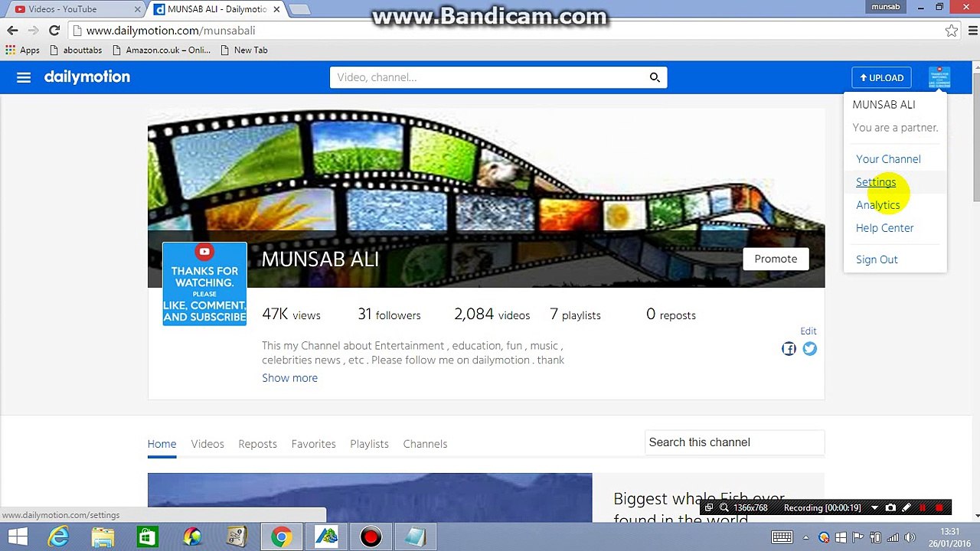The image size is (980, 551).
Task: Open the Windows Start button
Action: (x=18, y=536)
